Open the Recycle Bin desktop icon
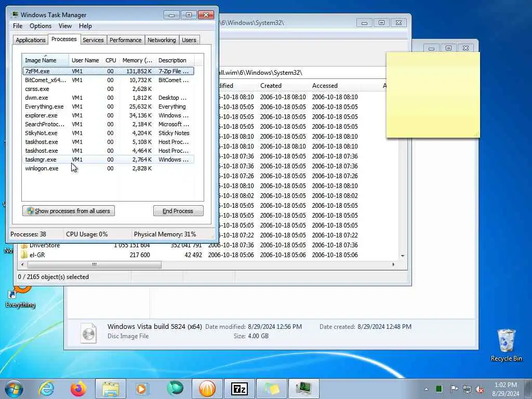The width and height of the screenshot is (532, 399). coord(506,345)
